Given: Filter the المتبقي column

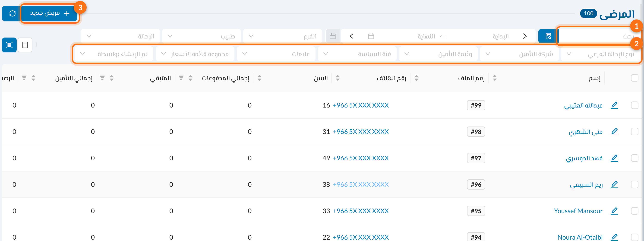Looking at the screenshot, I should click(x=102, y=78).
